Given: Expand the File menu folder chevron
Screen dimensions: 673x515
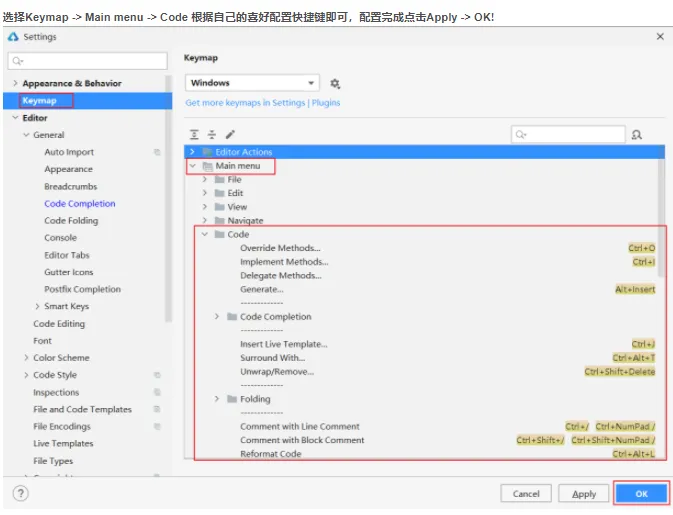Looking at the screenshot, I should (205, 179).
